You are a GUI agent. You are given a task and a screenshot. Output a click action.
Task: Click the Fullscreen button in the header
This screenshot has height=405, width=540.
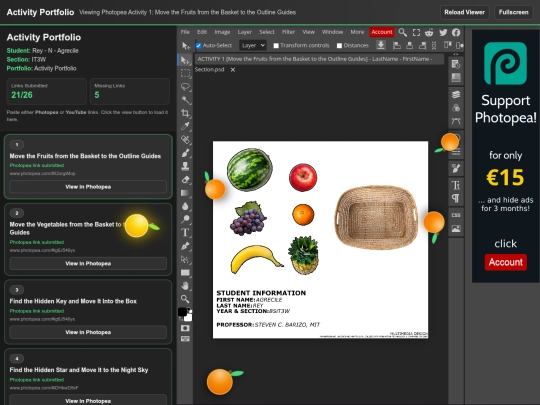point(513,12)
